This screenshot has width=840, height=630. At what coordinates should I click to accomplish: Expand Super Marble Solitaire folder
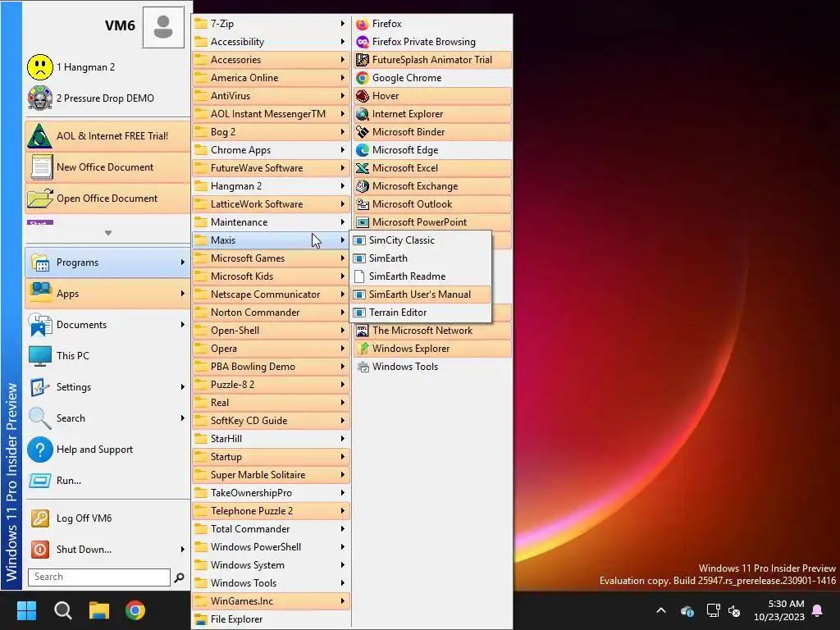pyautogui.click(x=271, y=475)
